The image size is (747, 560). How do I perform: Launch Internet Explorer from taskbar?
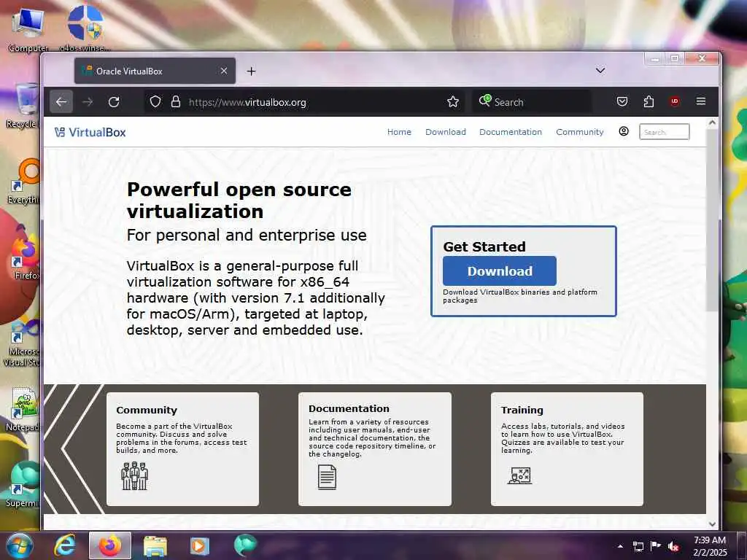[65, 545]
